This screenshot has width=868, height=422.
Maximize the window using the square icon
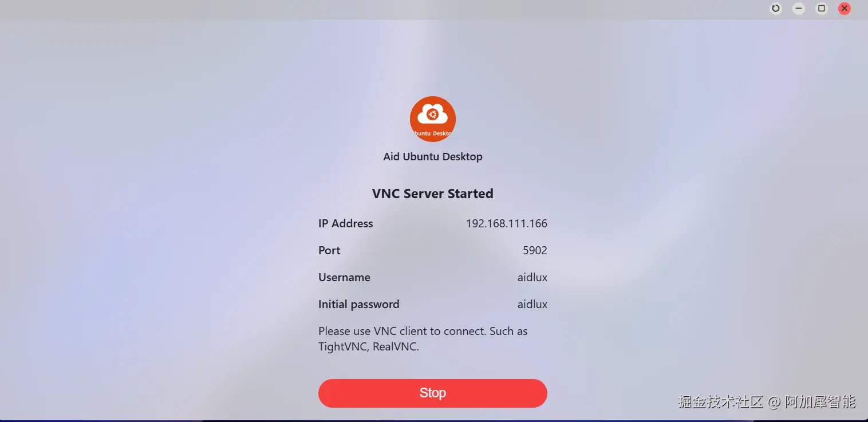click(x=822, y=9)
